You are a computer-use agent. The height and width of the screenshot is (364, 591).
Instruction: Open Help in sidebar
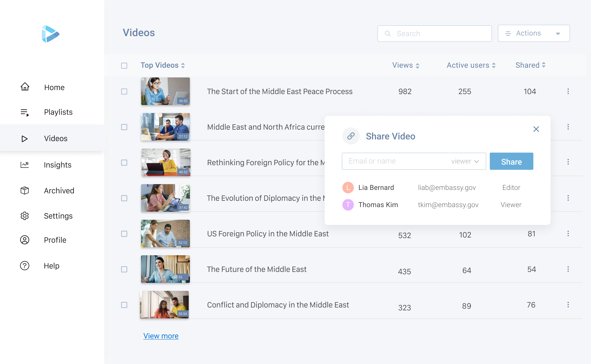[x=52, y=266]
